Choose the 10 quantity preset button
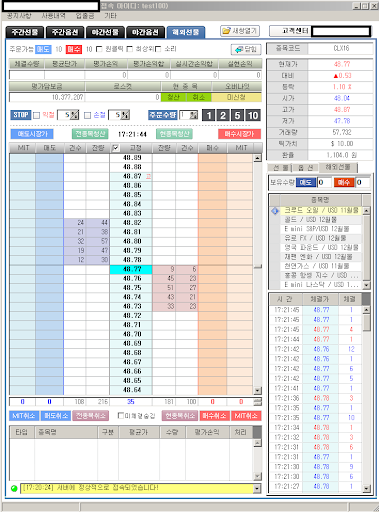Screen dimensions: 379x512 coord(253,115)
